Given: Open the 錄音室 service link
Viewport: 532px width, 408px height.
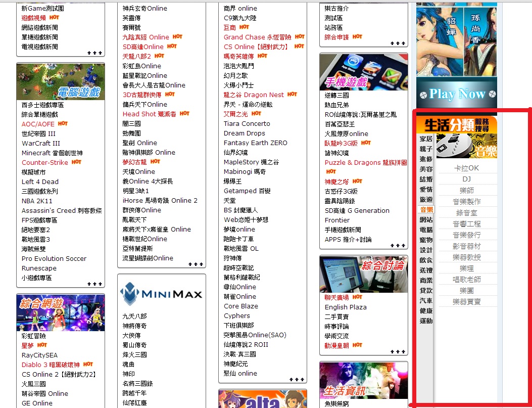Looking at the screenshot, I should pyautogui.click(x=466, y=213).
